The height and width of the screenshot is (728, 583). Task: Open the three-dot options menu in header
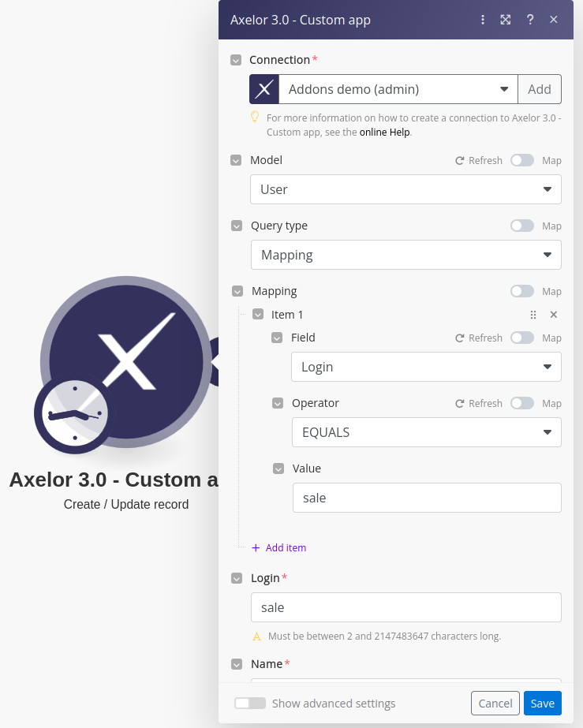pyautogui.click(x=483, y=20)
